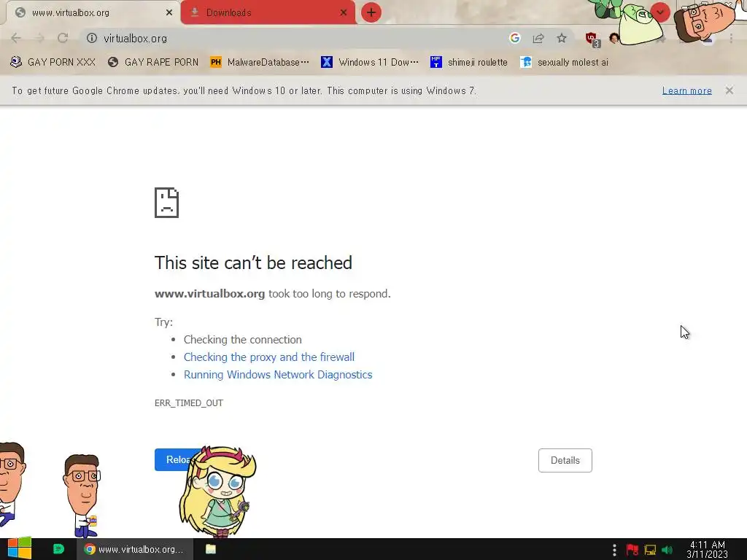Expand the tab search dropdown arrow

660,12
